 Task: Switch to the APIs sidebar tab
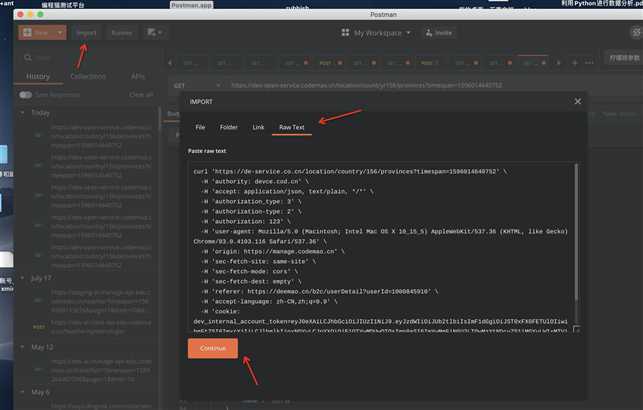click(x=138, y=77)
